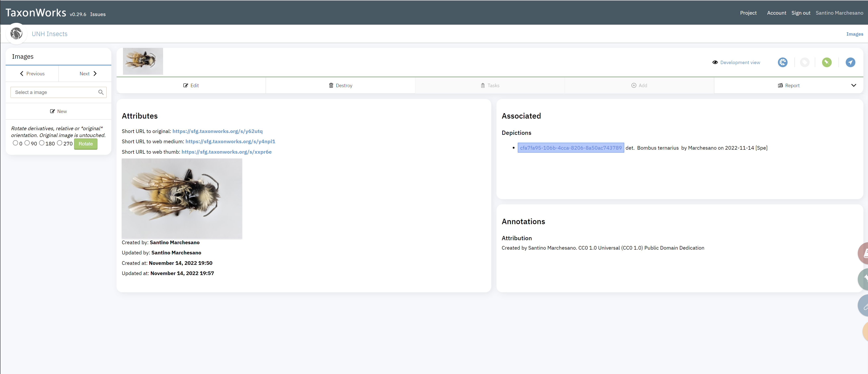Open the Project menu in header
Viewport: 868px width, 374px height.
[x=748, y=13]
